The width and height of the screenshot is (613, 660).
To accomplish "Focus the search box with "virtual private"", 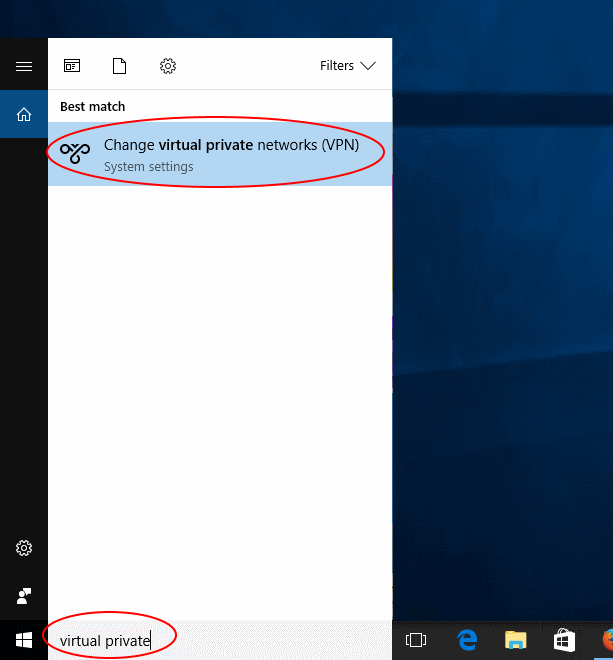I will pos(220,640).
